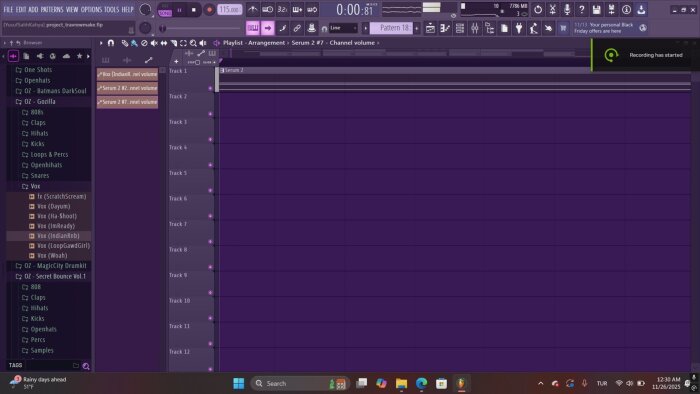Open the Plugin picker plug icon

pyautogui.click(x=519, y=28)
